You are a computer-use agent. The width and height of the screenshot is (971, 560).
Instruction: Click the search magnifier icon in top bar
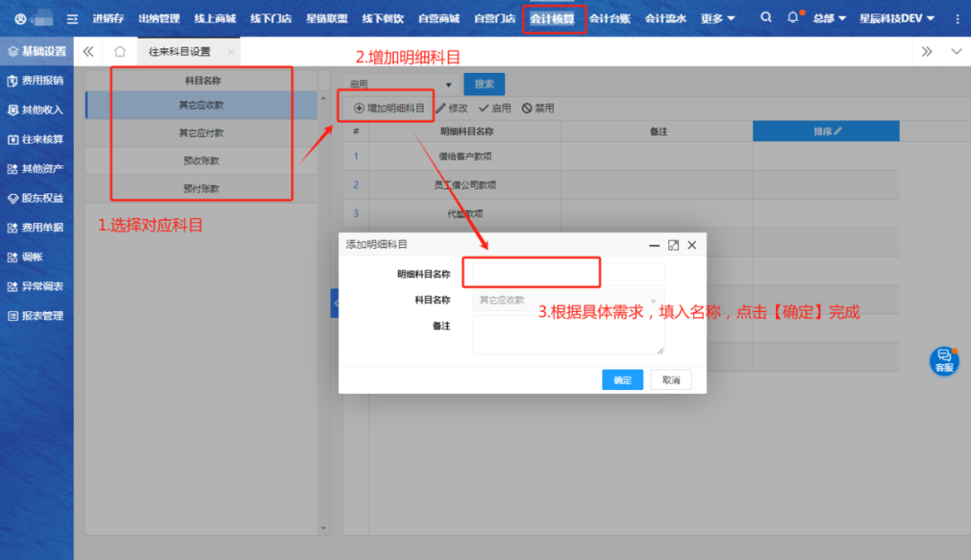pyautogui.click(x=765, y=18)
